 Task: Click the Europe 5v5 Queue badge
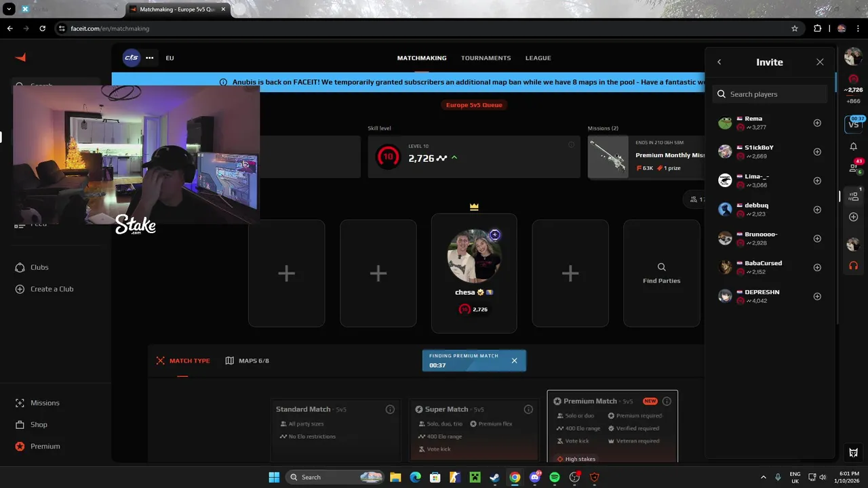[473, 105]
